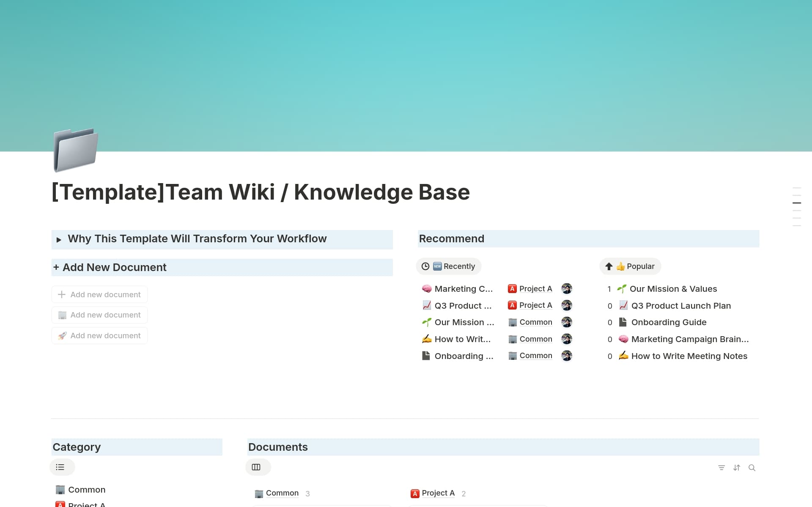Open the Onboarding Guide document link
Screen dimensions: 812x507
click(x=669, y=322)
